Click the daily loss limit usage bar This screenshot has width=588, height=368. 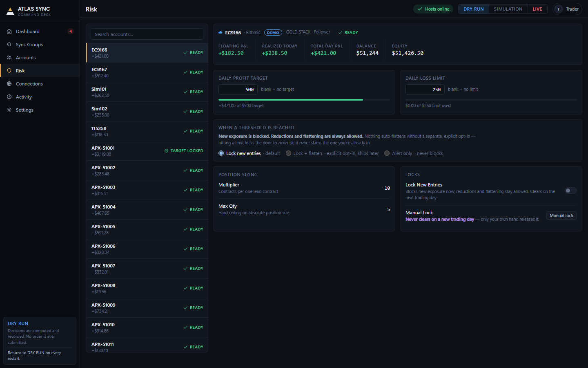[x=491, y=100]
